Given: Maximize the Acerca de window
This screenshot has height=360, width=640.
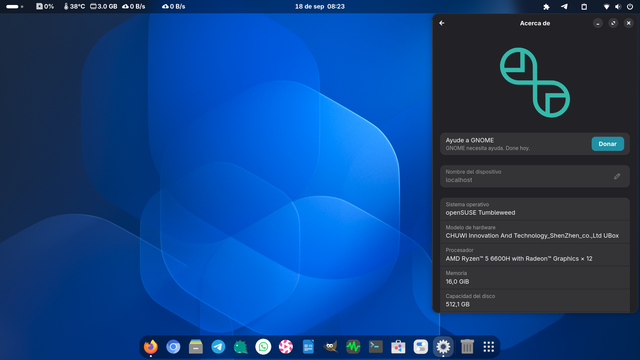Looking at the screenshot, I should [x=613, y=23].
